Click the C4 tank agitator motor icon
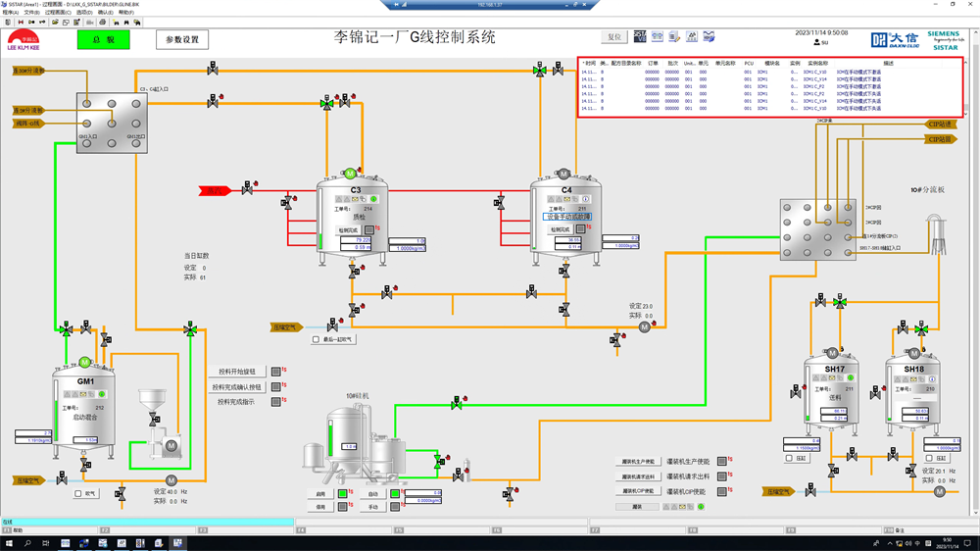Image resolution: width=980 pixels, height=551 pixels. (565, 174)
